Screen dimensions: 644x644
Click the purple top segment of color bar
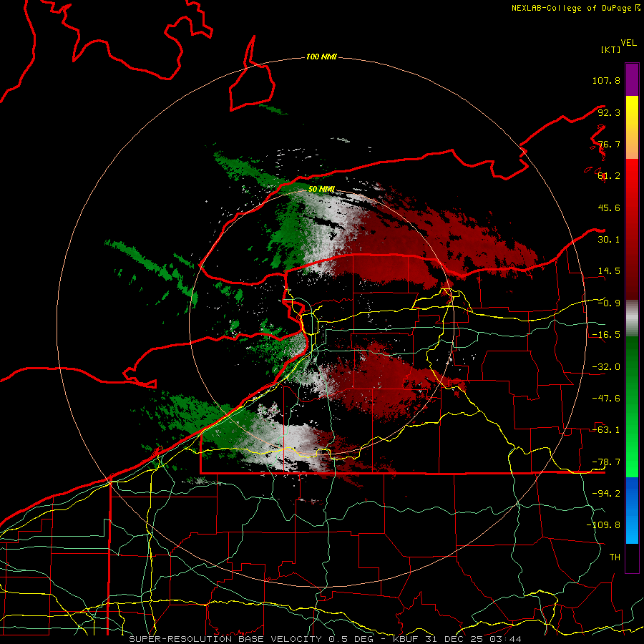632,79
